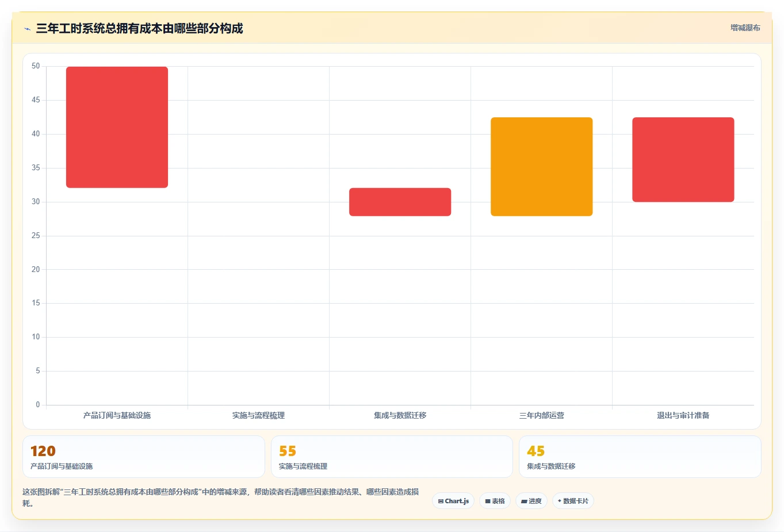The image size is (784, 532).
Task: Select the red bar for 产品订阅与基础设施
Action: point(117,127)
